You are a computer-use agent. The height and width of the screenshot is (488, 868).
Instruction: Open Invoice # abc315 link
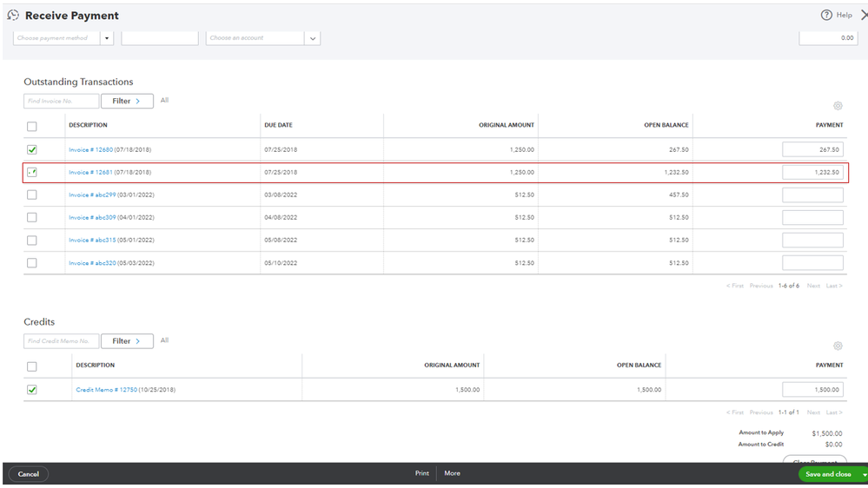[92, 241]
